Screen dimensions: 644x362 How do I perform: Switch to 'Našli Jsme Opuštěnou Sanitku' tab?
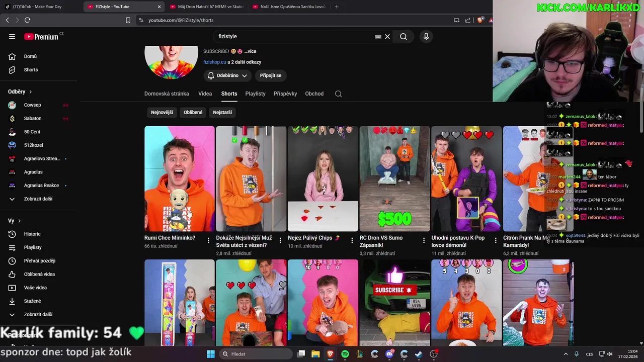(289, 7)
